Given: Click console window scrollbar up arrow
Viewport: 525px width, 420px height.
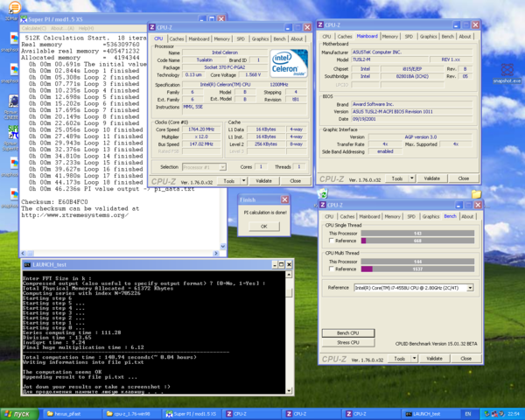Looking at the screenshot, I should [x=289, y=274].
